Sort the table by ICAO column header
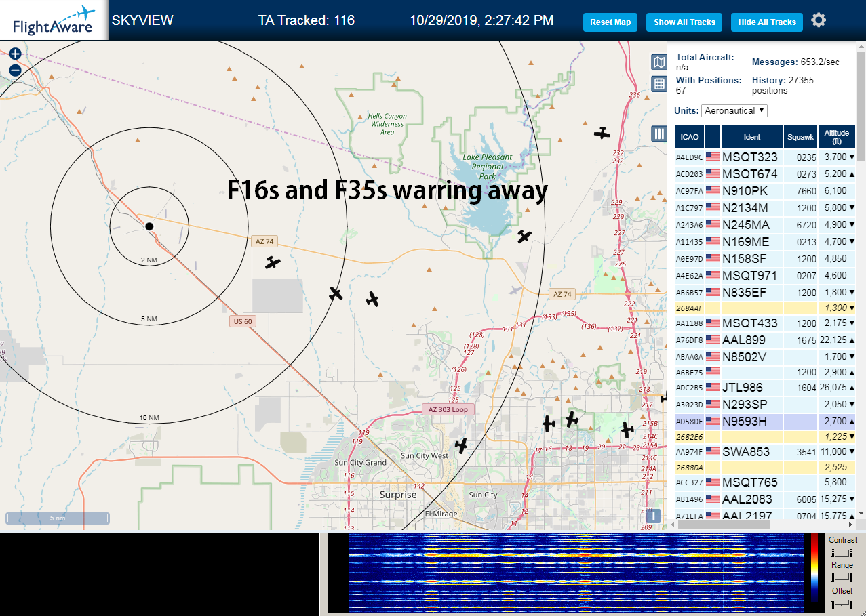This screenshot has width=866, height=616. 690,137
